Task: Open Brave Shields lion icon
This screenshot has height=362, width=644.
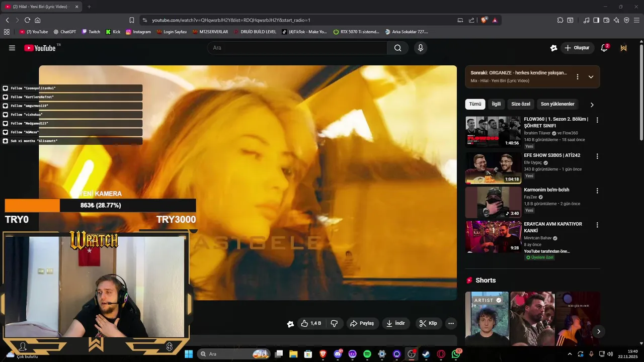Action: click(484, 20)
